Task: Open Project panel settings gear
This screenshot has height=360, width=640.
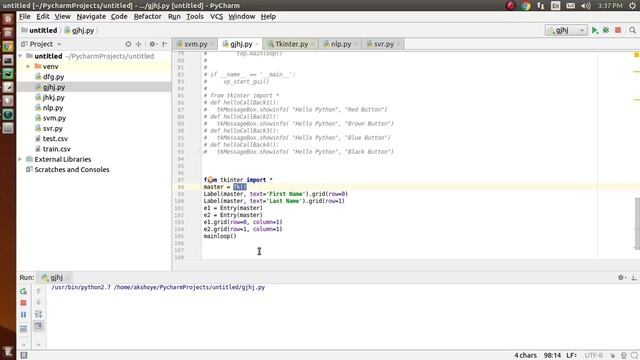Action: coord(152,44)
